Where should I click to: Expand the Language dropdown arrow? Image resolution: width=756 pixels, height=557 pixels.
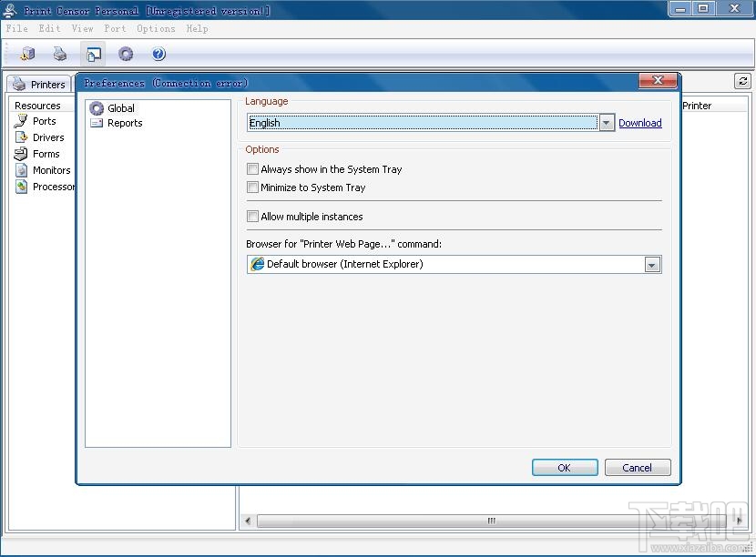(606, 123)
